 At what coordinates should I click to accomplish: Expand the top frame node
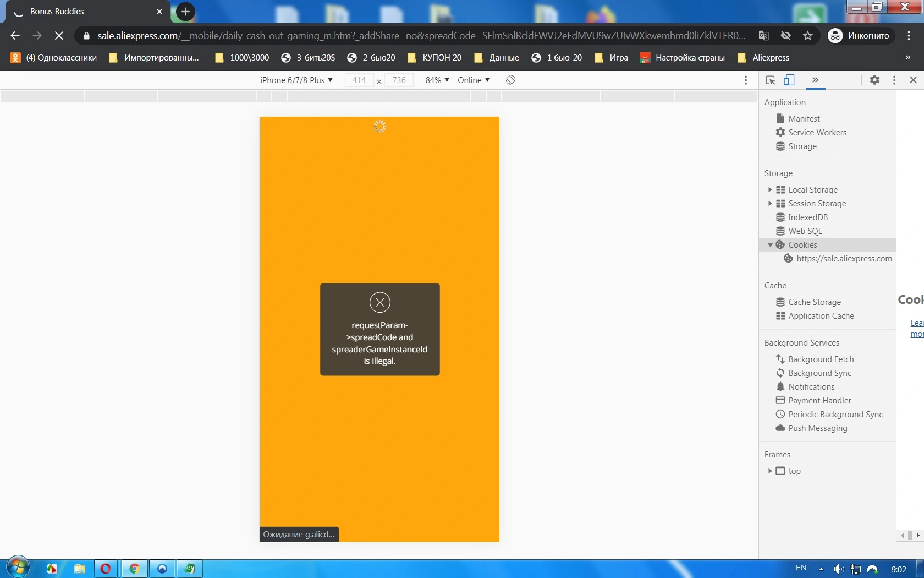[770, 471]
